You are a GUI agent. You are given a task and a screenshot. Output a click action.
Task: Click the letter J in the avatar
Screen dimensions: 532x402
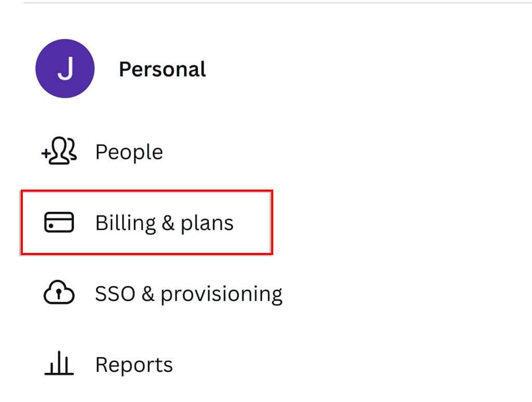click(x=65, y=69)
